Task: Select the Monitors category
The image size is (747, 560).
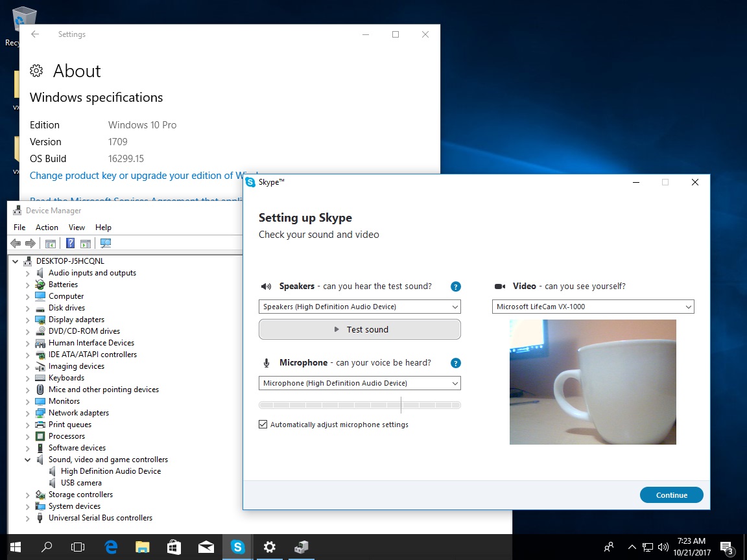Action: pyautogui.click(x=64, y=401)
